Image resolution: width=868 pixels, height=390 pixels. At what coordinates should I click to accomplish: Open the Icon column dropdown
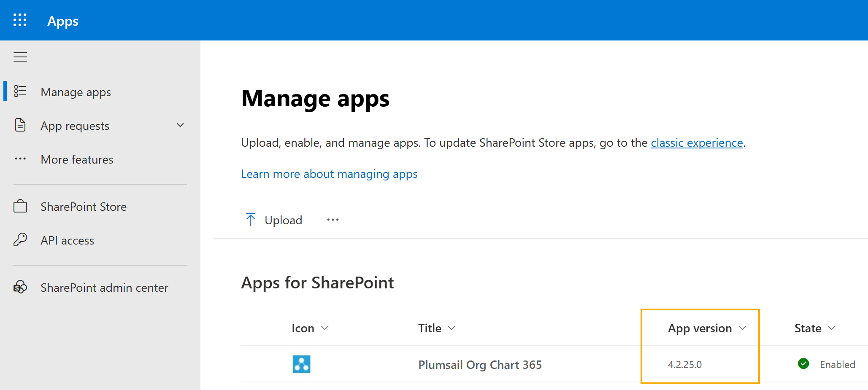[x=324, y=328]
